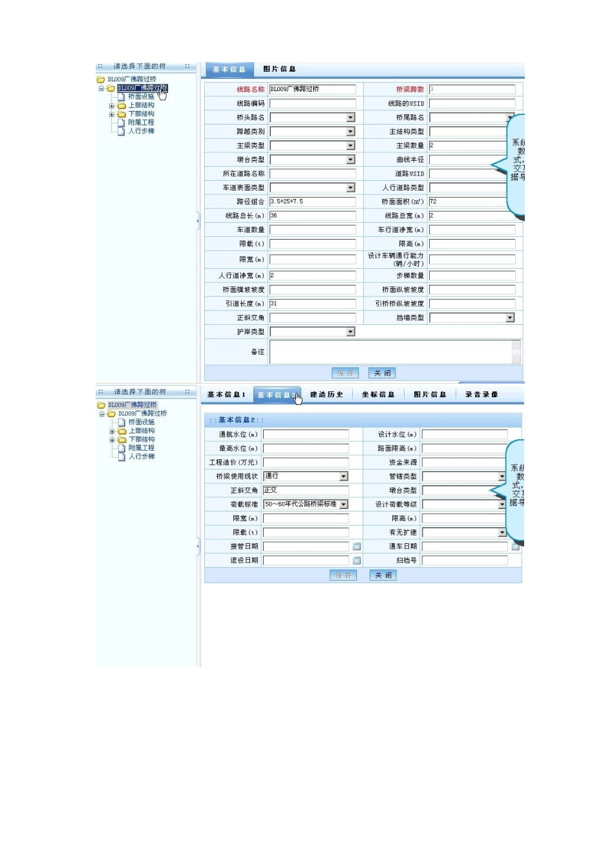This screenshot has height=868, width=614.
Task: Click 保存 button in the 基本信息2 form
Action: coord(343,575)
